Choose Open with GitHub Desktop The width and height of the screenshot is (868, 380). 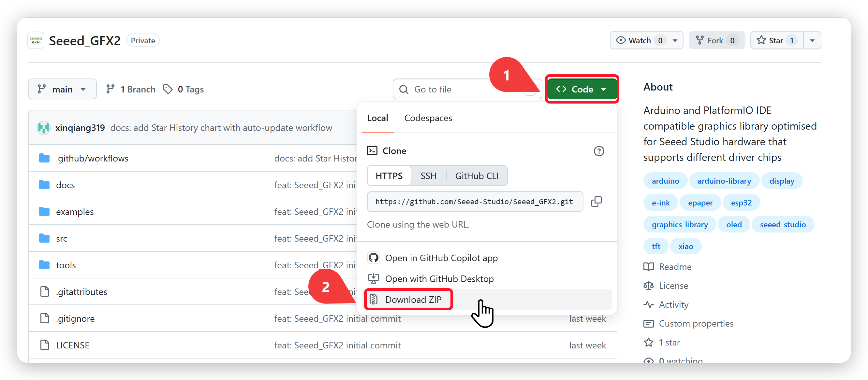click(x=488, y=279)
